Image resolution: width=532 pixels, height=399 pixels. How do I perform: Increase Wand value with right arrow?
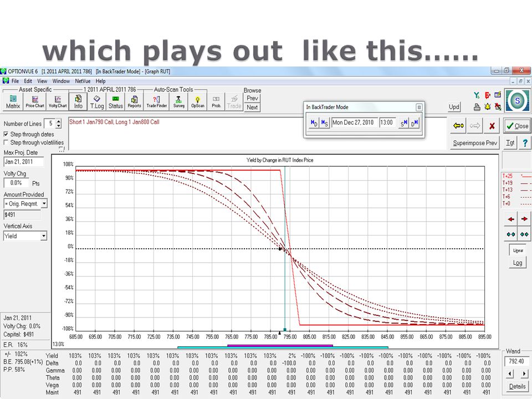(x=524, y=374)
